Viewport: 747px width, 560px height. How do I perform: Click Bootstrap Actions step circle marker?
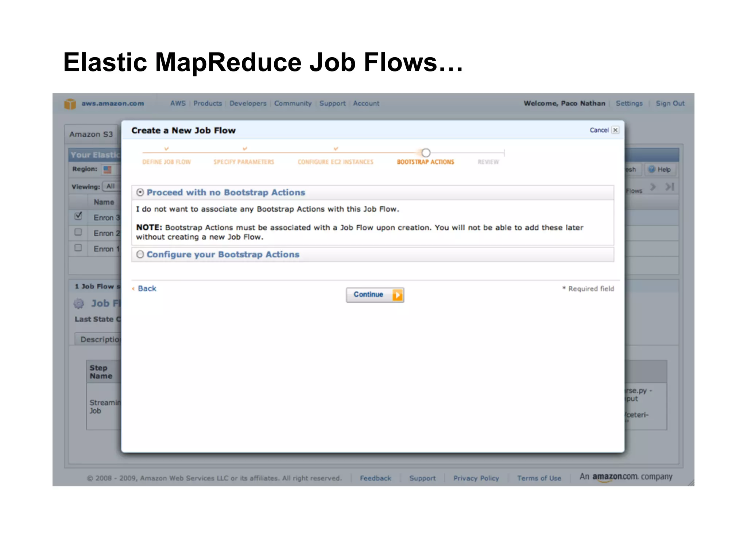pyautogui.click(x=426, y=153)
